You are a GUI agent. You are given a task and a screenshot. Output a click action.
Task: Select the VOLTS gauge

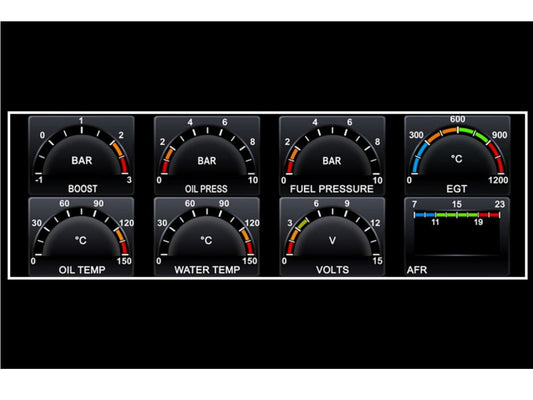[332, 237]
